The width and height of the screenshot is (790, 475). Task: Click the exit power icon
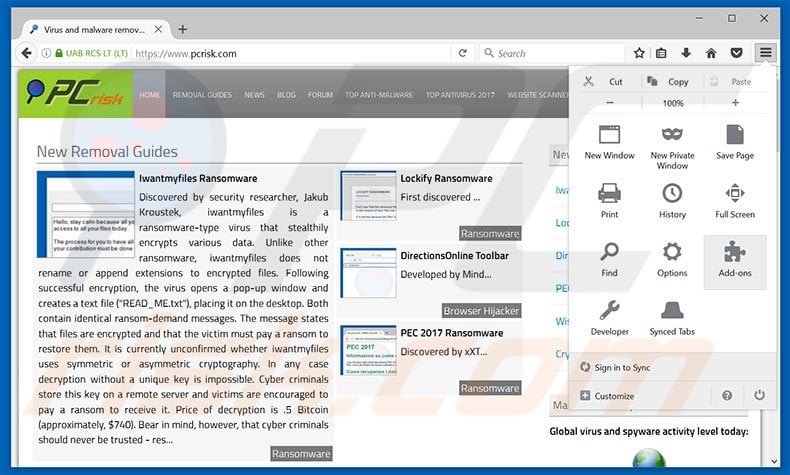759,395
